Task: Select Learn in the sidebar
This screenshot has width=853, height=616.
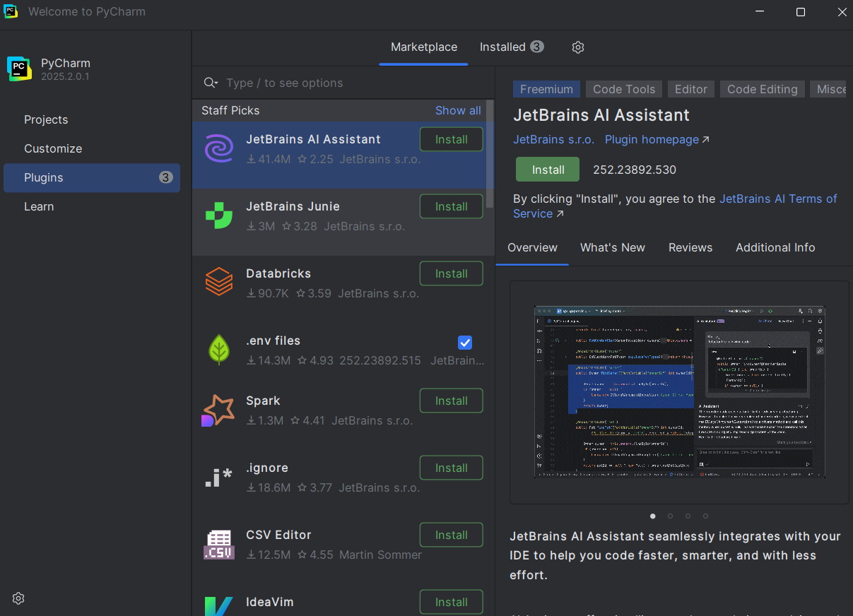Action: pyautogui.click(x=39, y=206)
